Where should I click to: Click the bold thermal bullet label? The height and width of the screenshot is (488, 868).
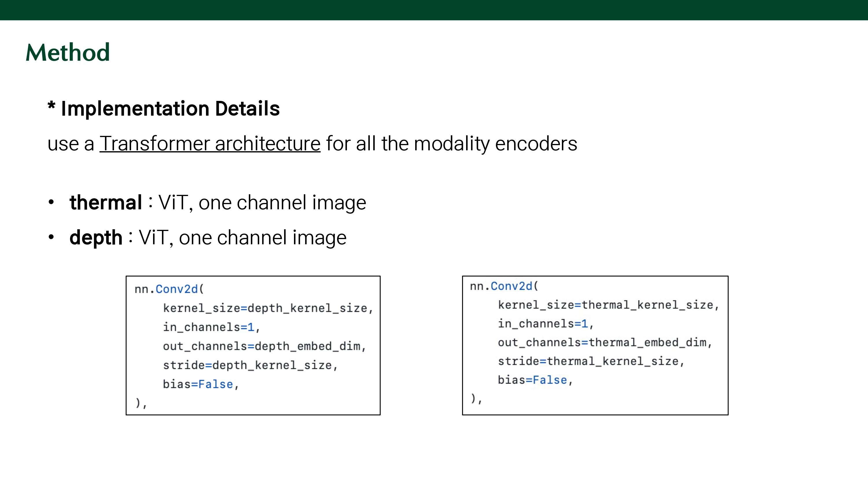coord(106,202)
